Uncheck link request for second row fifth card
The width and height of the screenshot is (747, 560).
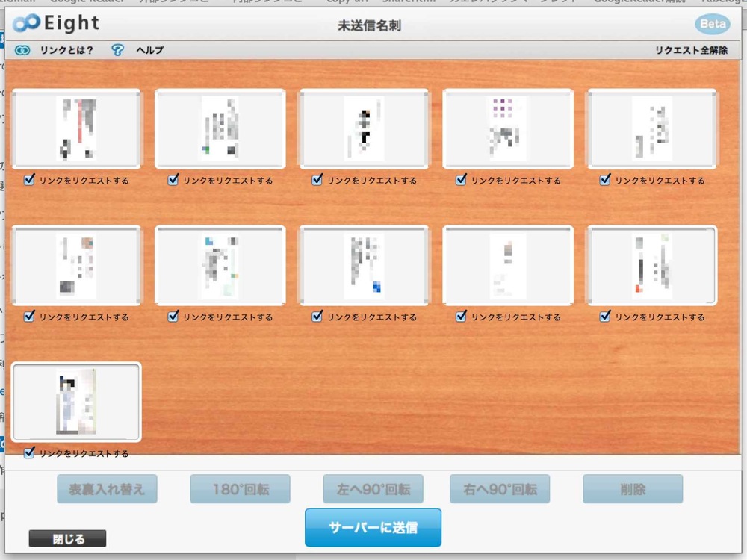tap(605, 316)
